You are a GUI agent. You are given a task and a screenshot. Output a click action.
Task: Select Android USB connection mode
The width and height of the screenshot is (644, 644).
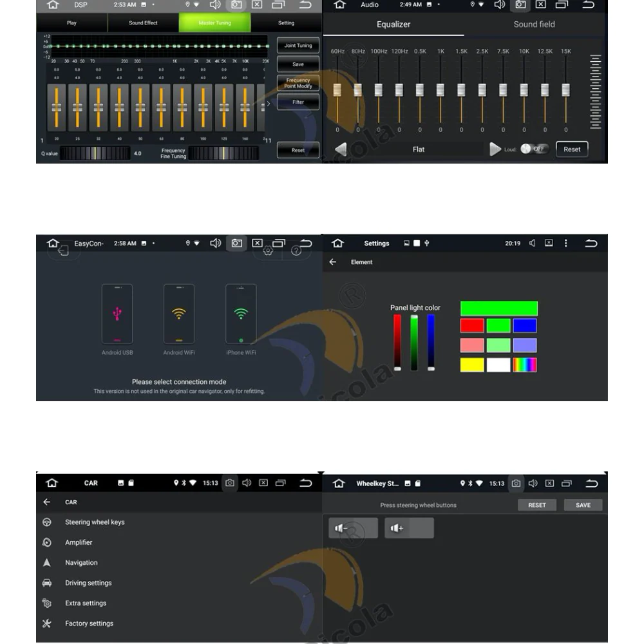click(x=117, y=319)
